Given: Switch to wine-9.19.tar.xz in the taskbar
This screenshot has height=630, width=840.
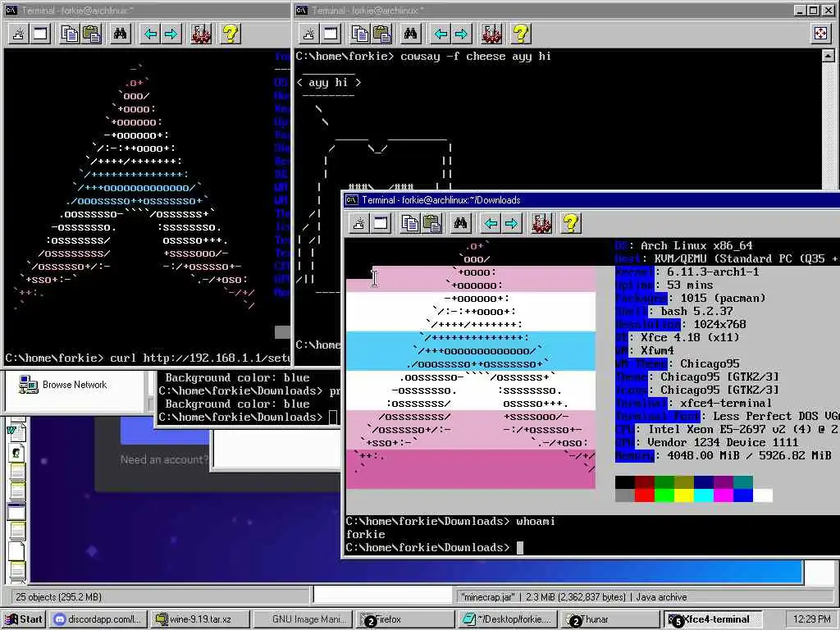Looking at the screenshot, I should tap(199, 619).
